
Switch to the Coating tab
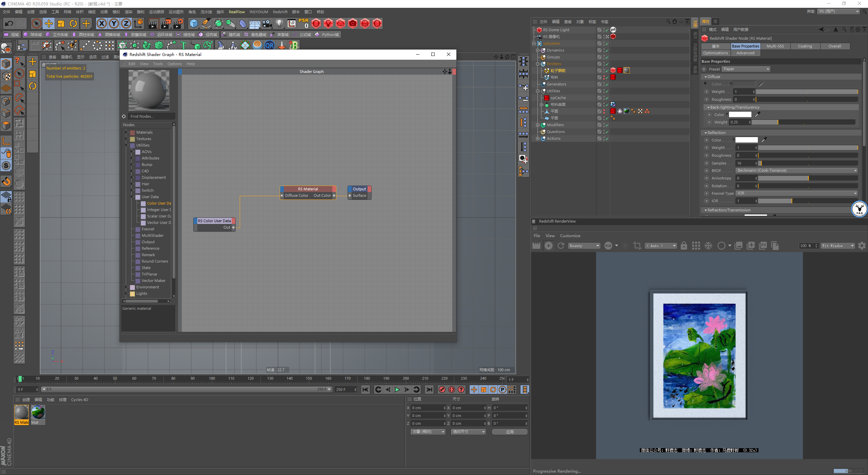click(x=805, y=46)
